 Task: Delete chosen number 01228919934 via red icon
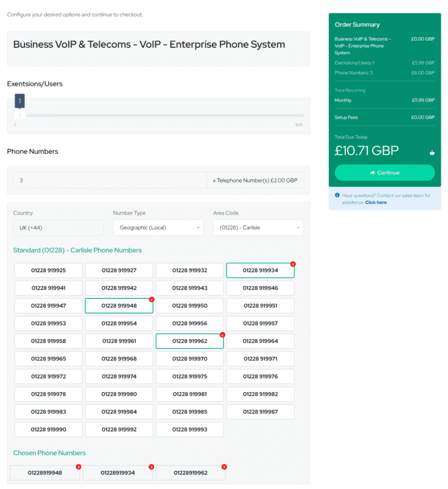tap(152, 467)
